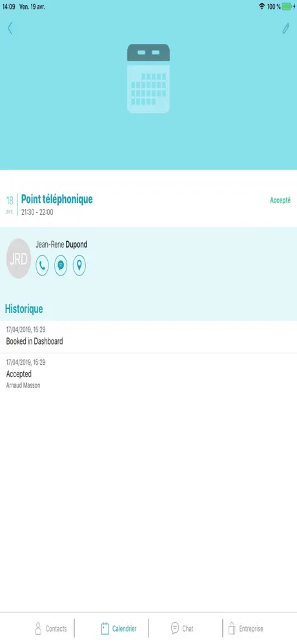Tap the 18 avr. date badge
The height and width of the screenshot is (644, 297).
(x=10, y=205)
